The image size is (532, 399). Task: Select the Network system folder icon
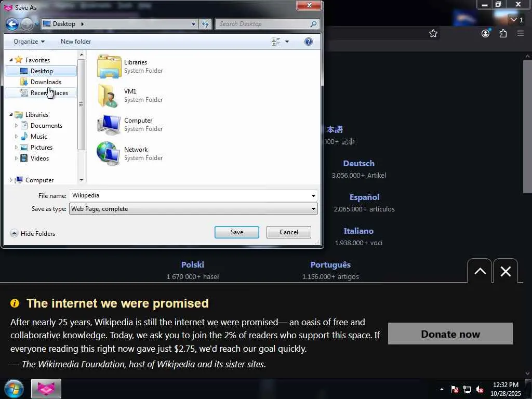pos(109,153)
